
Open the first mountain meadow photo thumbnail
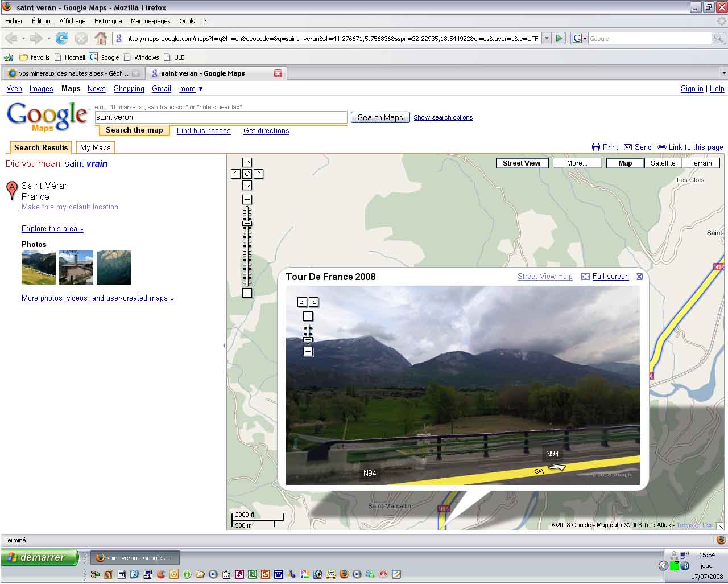[x=39, y=268]
